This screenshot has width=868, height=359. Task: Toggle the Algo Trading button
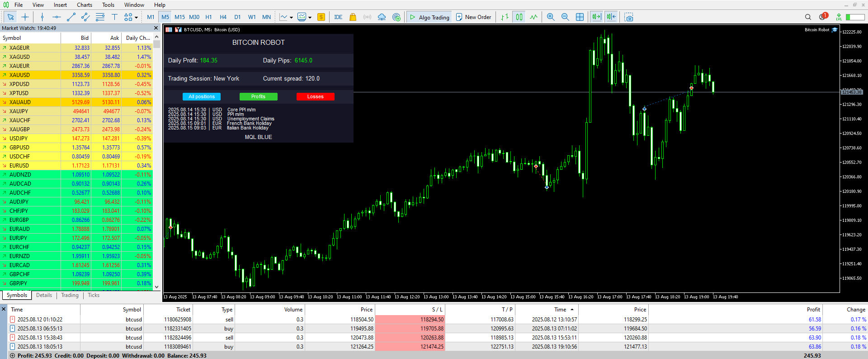point(429,17)
